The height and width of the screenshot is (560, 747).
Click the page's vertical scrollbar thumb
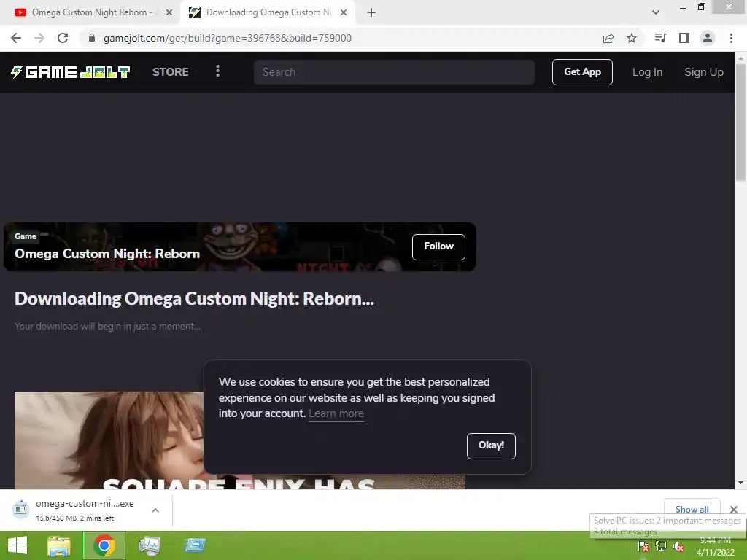[740, 122]
